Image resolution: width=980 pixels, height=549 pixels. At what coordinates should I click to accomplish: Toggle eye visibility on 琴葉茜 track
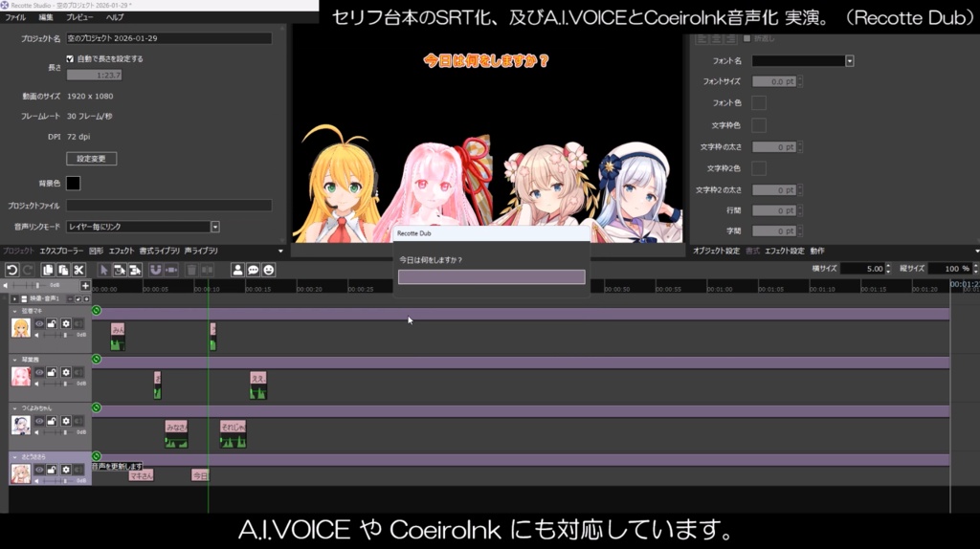click(x=39, y=372)
